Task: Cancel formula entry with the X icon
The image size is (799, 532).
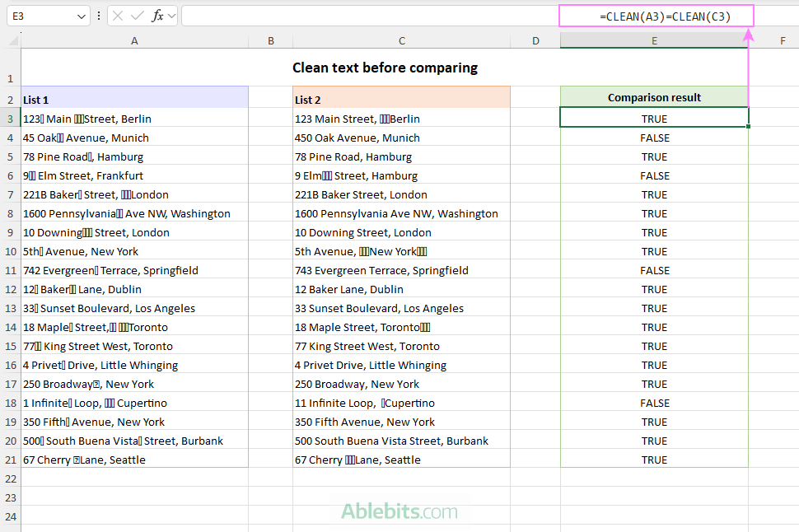Action: click(x=118, y=15)
